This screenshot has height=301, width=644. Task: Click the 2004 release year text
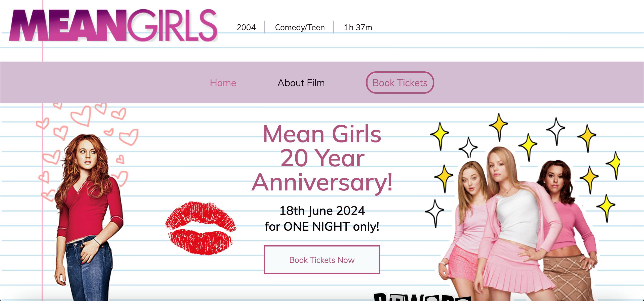tap(246, 27)
